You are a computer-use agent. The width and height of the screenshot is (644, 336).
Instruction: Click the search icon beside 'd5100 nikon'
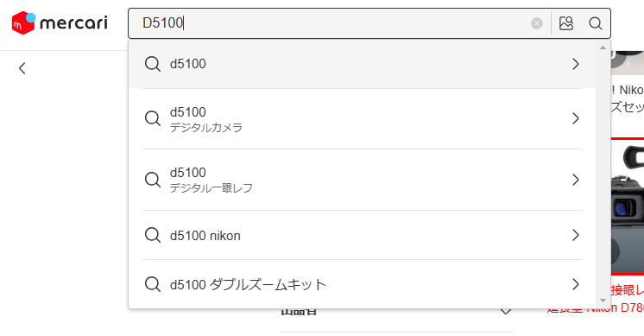click(153, 235)
